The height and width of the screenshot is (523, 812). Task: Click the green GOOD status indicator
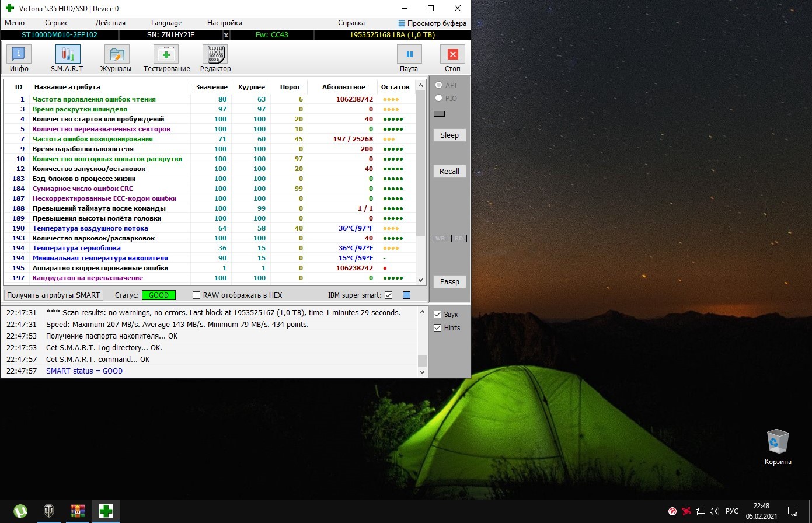159,295
